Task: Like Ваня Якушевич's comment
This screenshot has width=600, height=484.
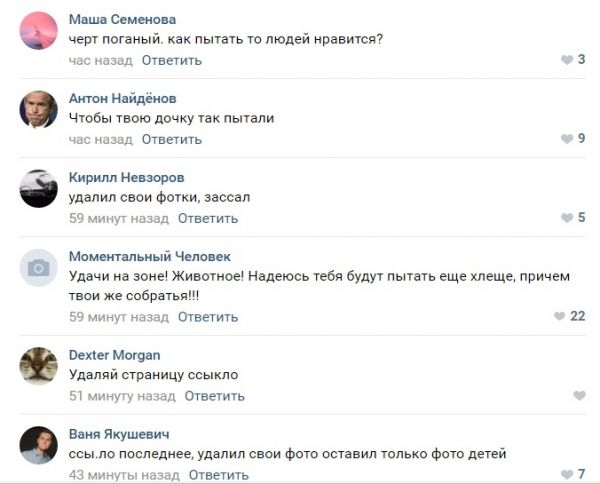Action: pos(567,475)
